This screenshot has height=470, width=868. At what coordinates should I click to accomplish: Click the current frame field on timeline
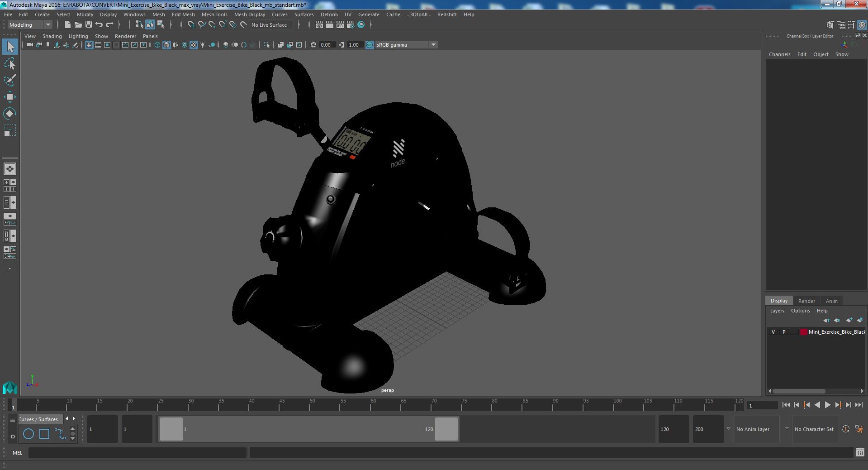coord(762,405)
